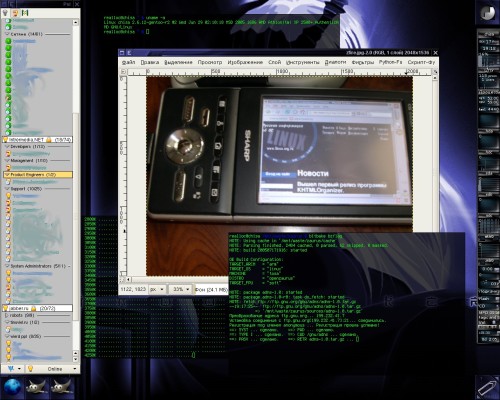Open the Файл menu in GIMP
This screenshot has width=500, height=400.
[x=129, y=62]
